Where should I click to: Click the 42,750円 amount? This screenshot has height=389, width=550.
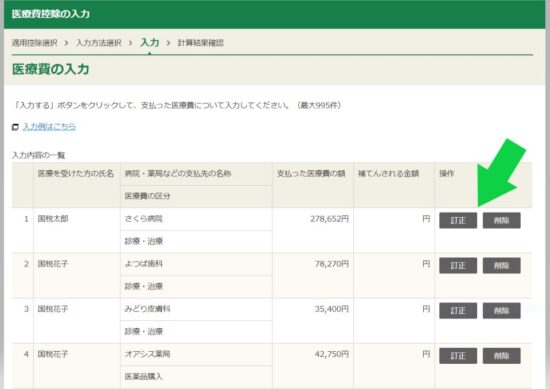pos(332,354)
